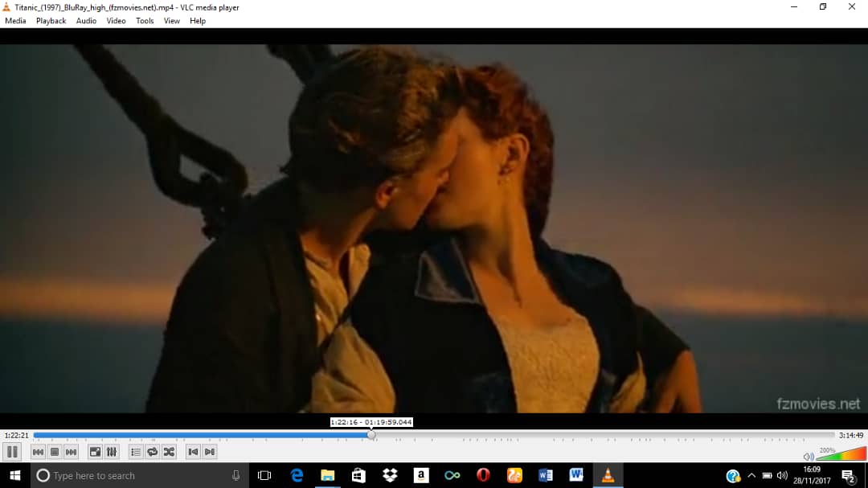This screenshot has width=868, height=488.
Task: Toggle random shuffle playback
Action: pyautogui.click(x=169, y=452)
